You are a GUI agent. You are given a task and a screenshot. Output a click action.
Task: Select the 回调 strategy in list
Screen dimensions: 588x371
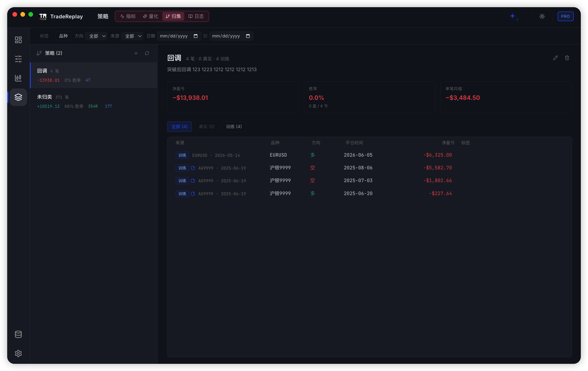tap(94, 75)
